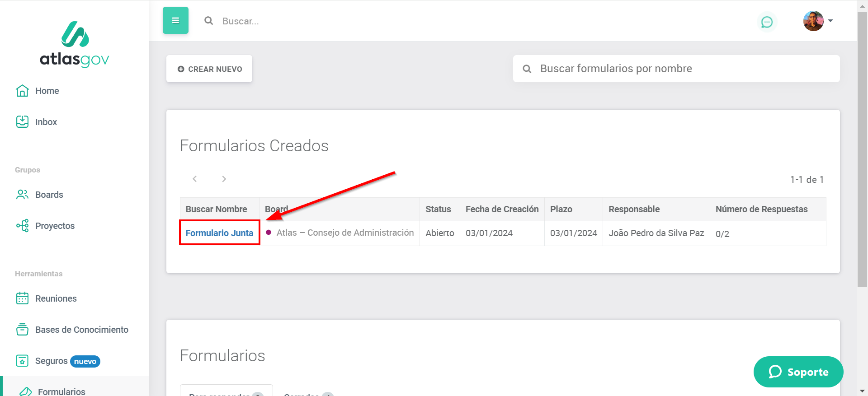Go to Home in sidebar
This screenshot has height=396, width=868.
[47, 91]
